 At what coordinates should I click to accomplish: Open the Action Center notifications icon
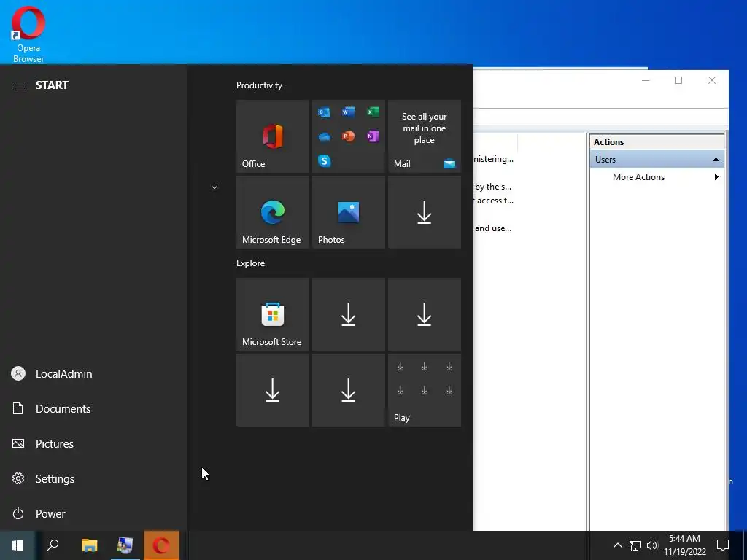coord(723,545)
